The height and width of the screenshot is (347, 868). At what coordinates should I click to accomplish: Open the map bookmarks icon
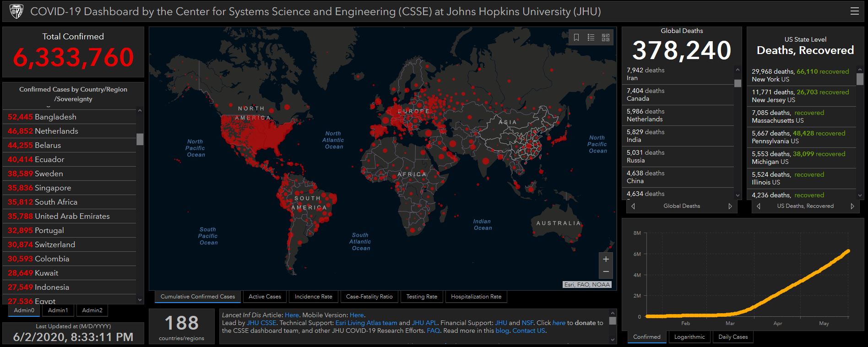coord(576,38)
